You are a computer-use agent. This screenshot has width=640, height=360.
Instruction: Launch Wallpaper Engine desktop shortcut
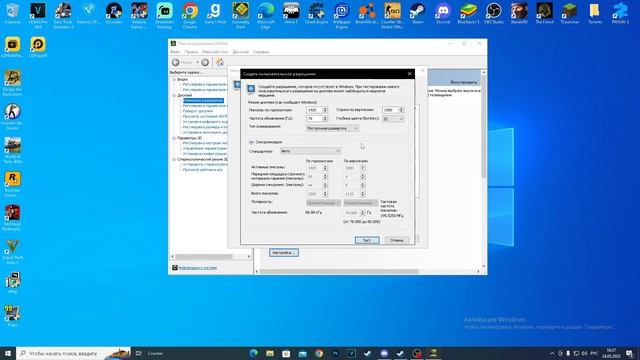click(342, 16)
